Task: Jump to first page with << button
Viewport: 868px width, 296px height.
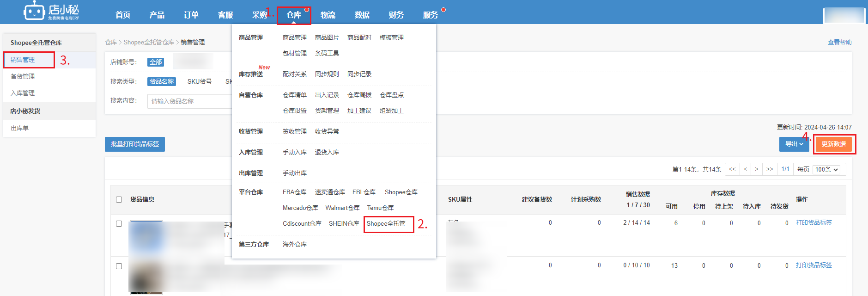Action: pos(732,169)
